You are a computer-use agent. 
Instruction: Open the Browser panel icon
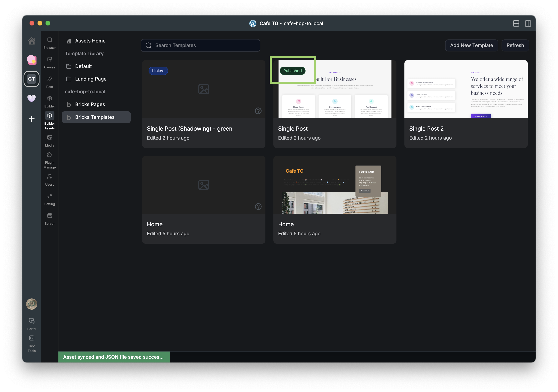50,40
